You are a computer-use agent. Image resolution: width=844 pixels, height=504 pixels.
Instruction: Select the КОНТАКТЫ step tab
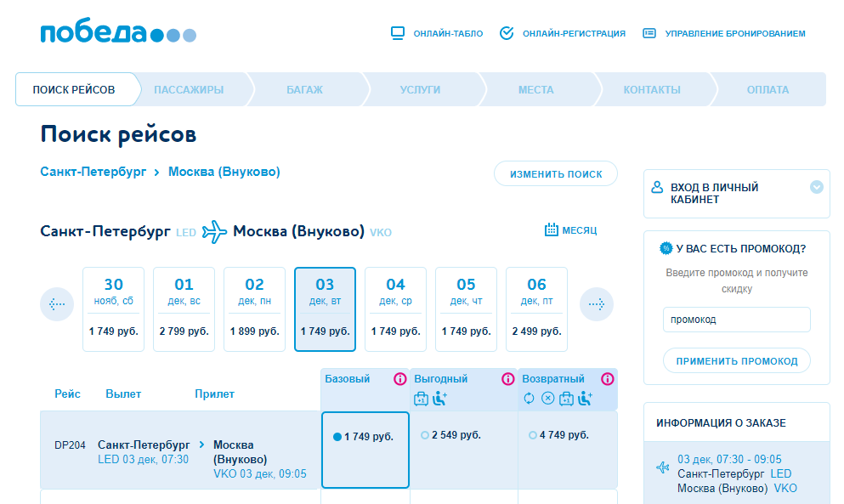(652, 89)
